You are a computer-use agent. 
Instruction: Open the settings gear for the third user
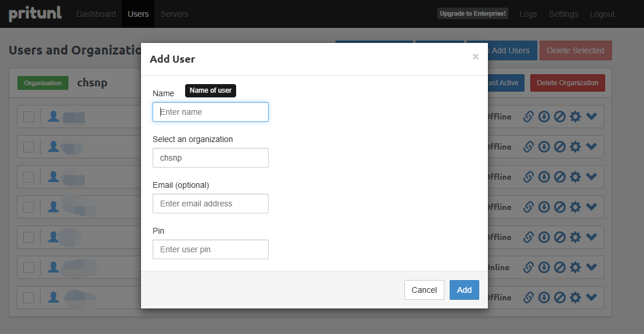click(576, 177)
